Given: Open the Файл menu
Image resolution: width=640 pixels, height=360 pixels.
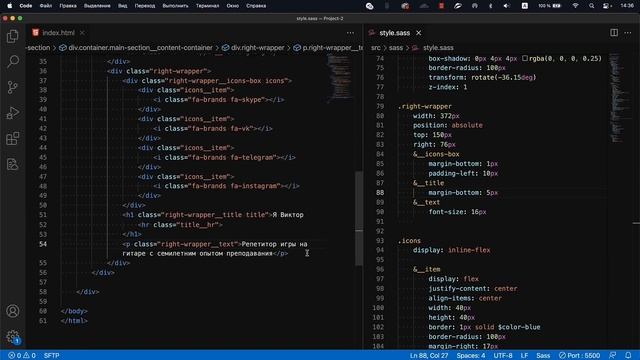Looking at the screenshot, I should (46, 6).
